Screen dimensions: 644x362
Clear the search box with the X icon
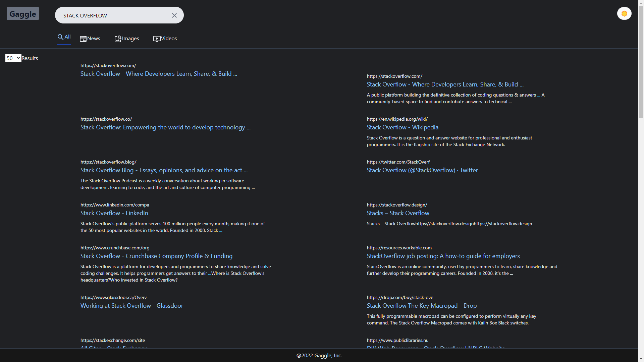(174, 15)
